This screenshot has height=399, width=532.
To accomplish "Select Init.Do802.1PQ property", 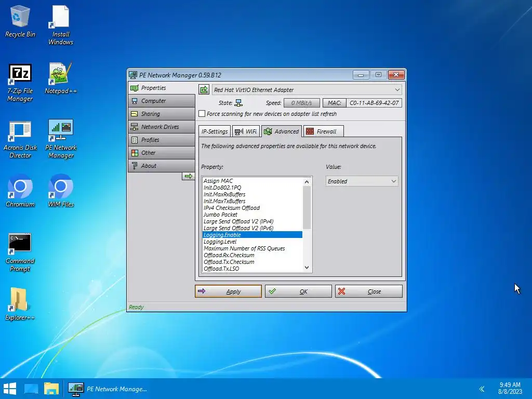I will tap(252, 188).
